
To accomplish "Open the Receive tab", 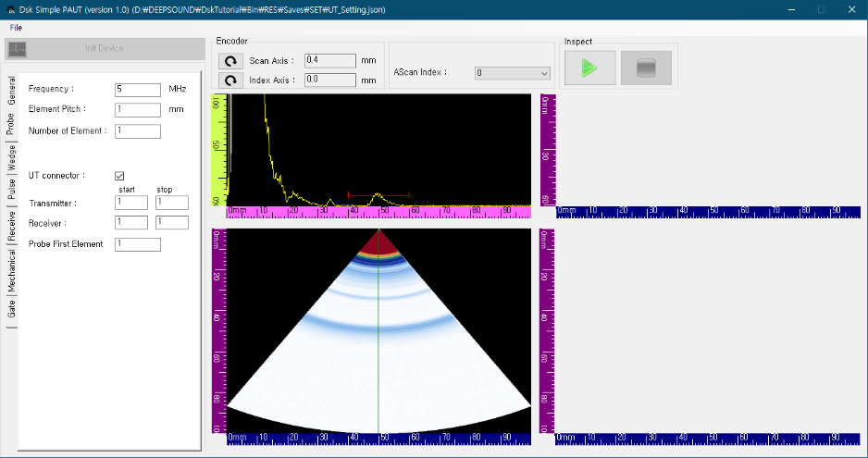I will coord(11,226).
